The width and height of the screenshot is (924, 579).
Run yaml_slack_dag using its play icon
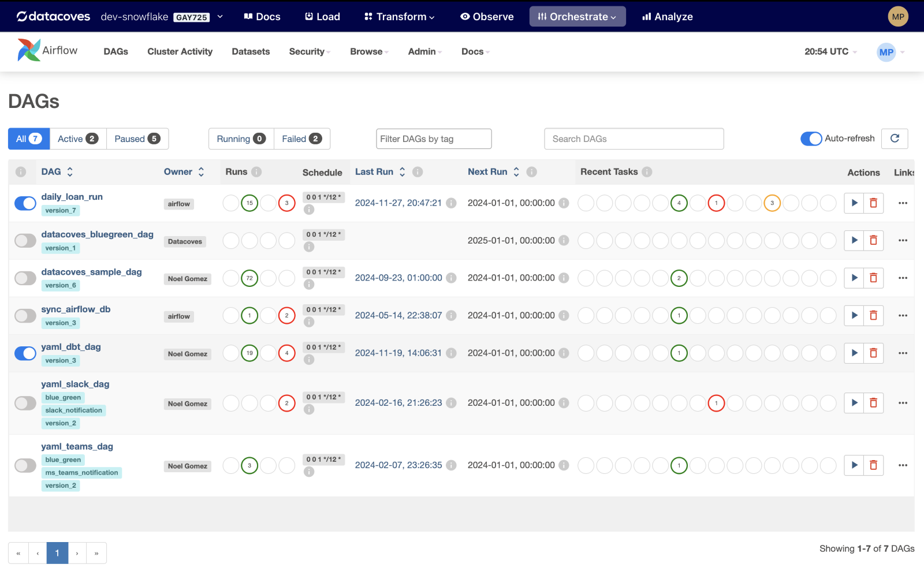[854, 403]
